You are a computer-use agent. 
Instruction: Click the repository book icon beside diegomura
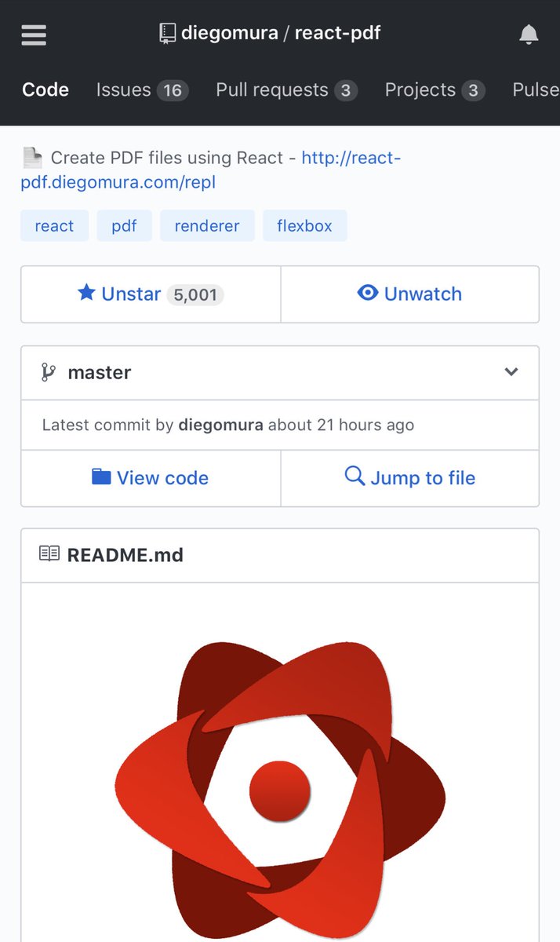(167, 34)
